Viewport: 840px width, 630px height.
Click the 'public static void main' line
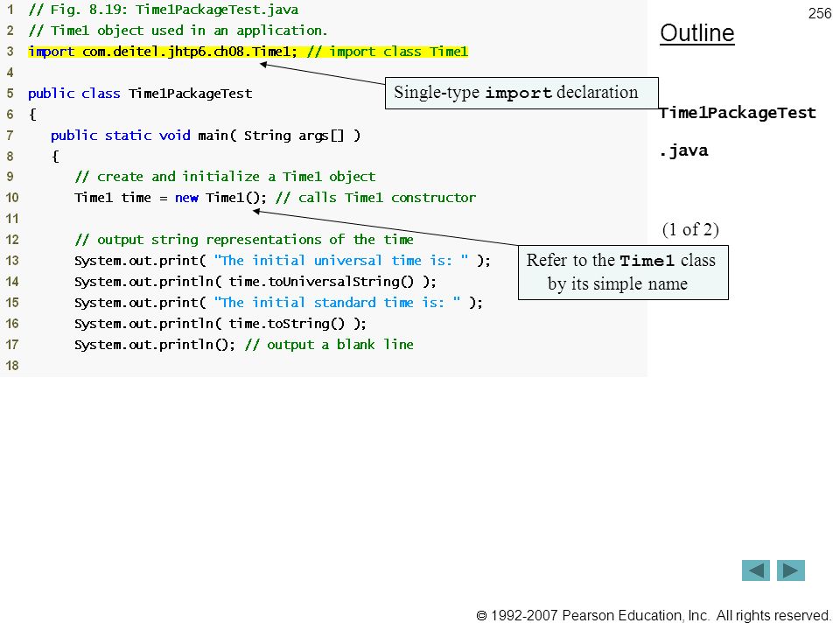pos(205,136)
